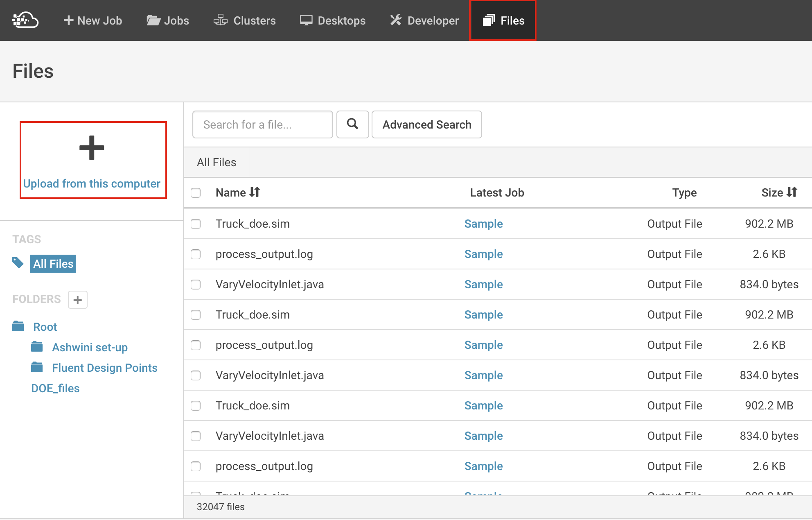Sort files by Name column arrows
812x520 pixels.
point(255,192)
